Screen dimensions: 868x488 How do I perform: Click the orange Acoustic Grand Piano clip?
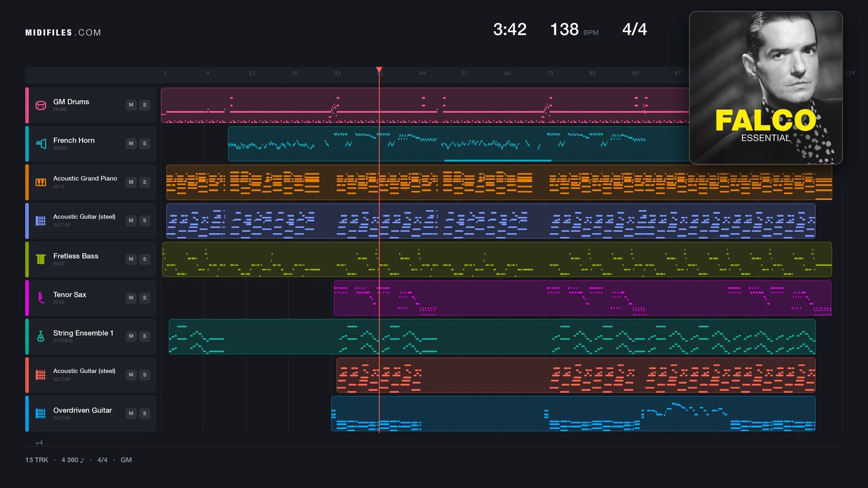pyautogui.click(x=499, y=182)
